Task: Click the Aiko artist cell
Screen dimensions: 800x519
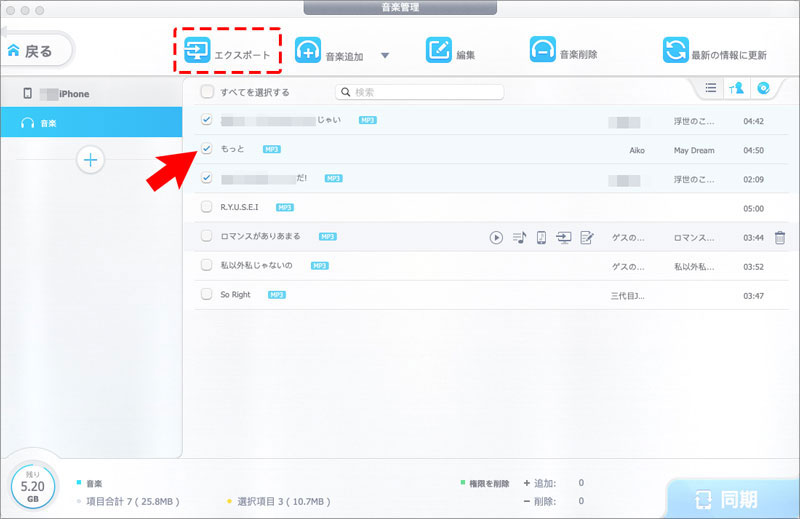Action: coord(637,150)
